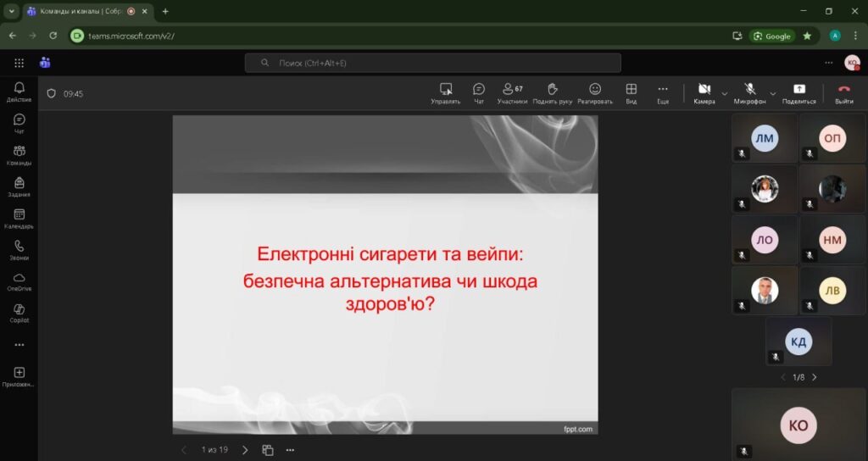This screenshot has width=868, height=461.
Task: Go to next participants page
Action: click(815, 377)
